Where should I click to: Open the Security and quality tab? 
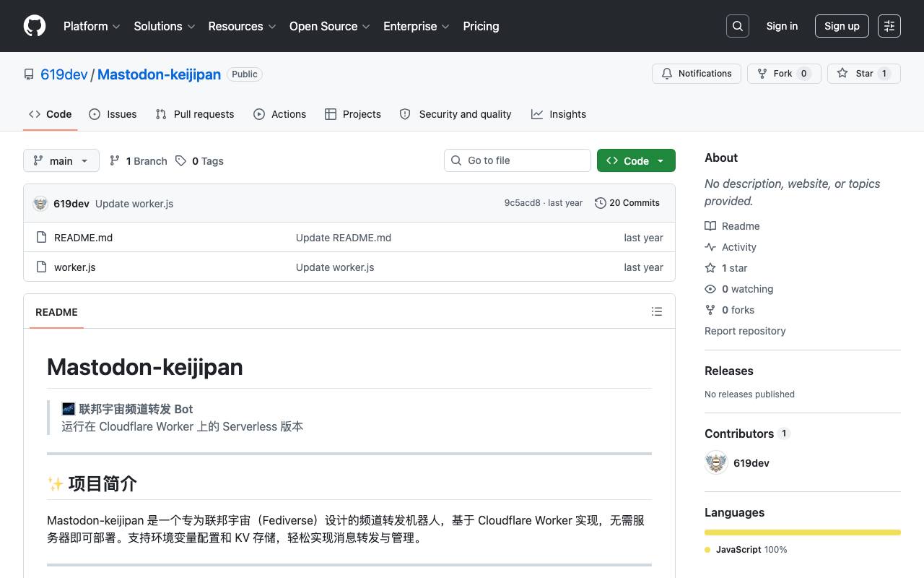coord(456,114)
